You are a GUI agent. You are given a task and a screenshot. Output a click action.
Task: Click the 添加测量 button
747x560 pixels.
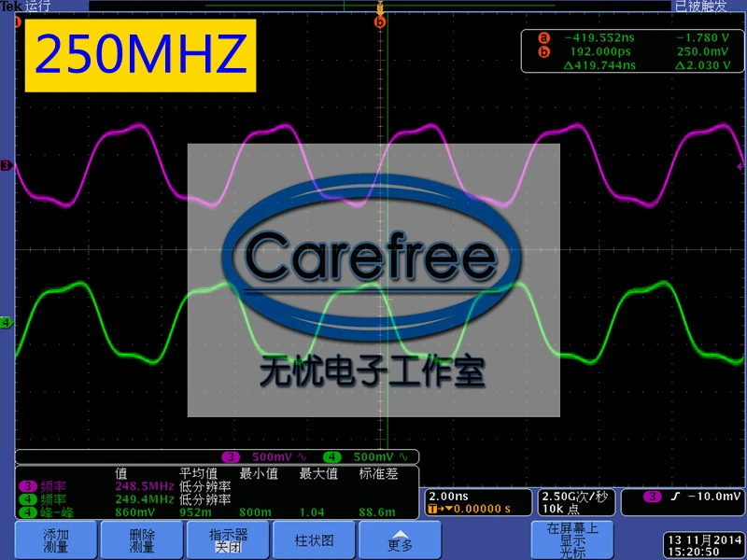tap(56, 540)
